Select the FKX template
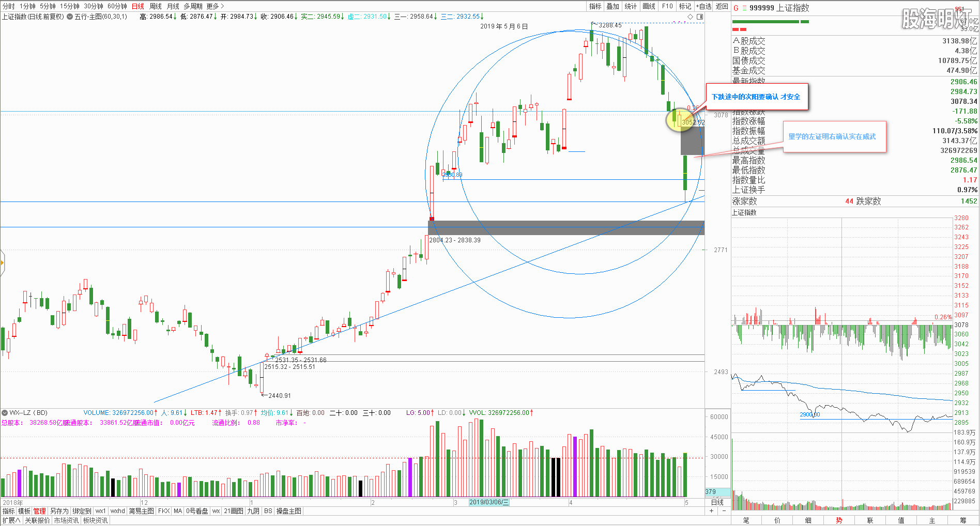The image size is (980, 526). coord(164,511)
